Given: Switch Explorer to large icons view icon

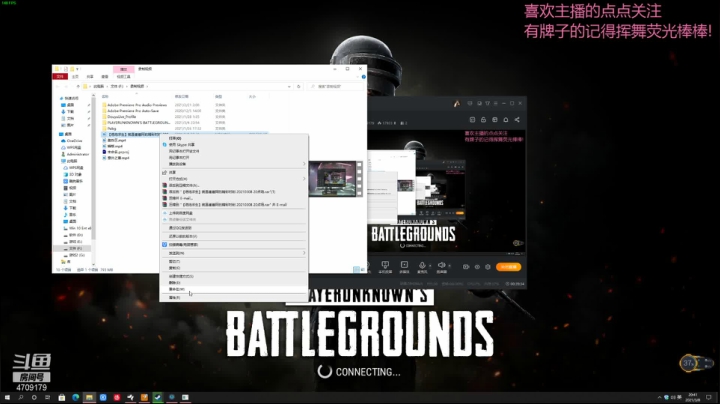Looking at the screenshot, I should pyautogui.click(x=363, y=269).
